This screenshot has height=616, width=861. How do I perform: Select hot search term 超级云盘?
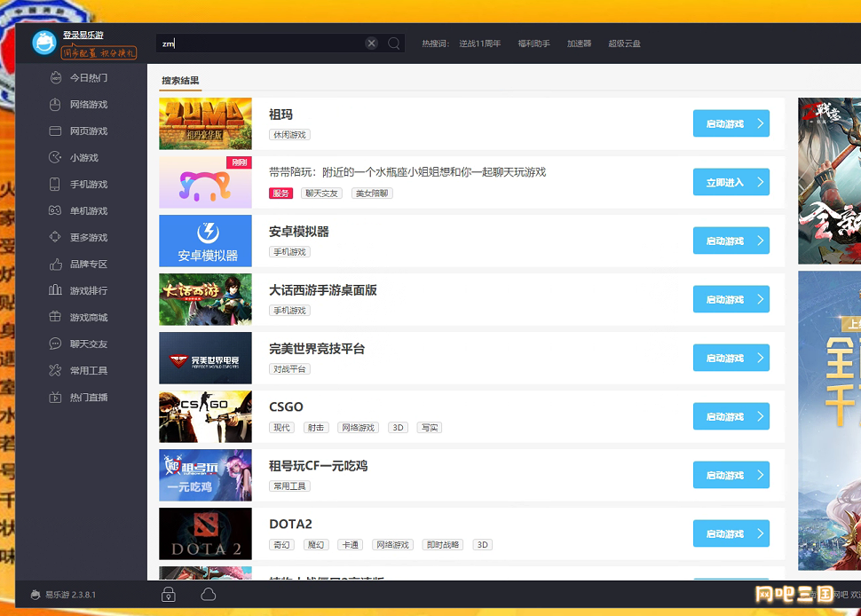click(x=624, y=43)
